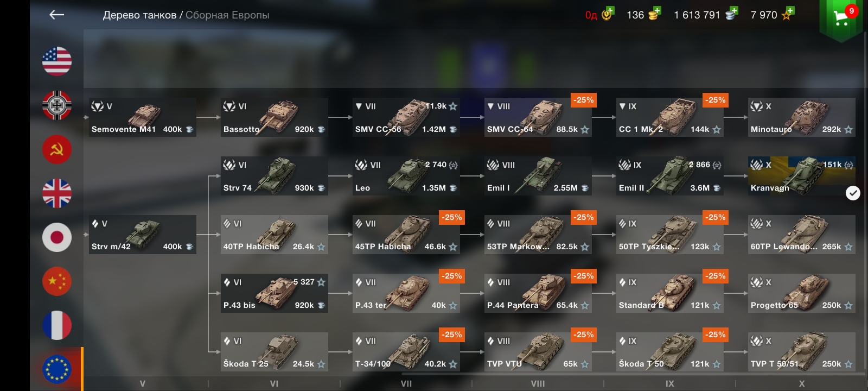Toggle the checkmark on Kranvagn tank

tap(853, 193)
